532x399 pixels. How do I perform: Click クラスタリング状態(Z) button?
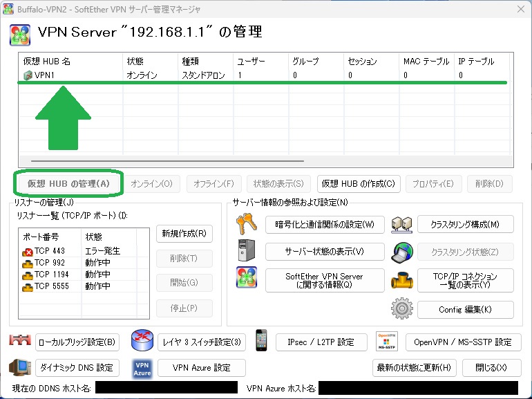click(x=465, y=252)
